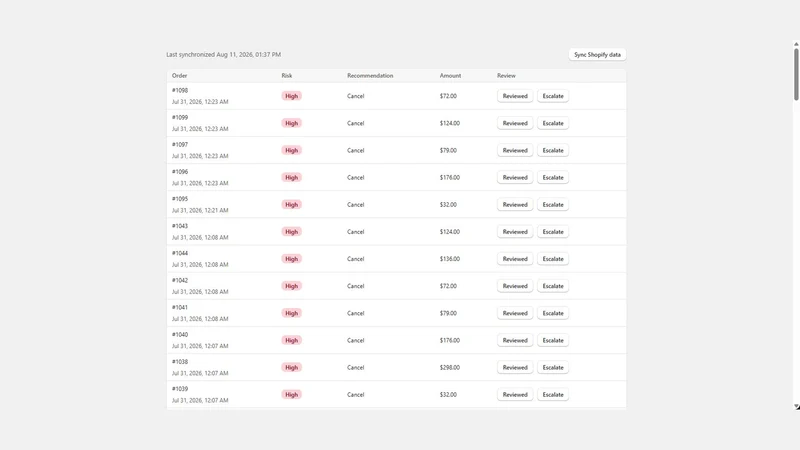The image size is (800, 450).
Task: Select order number #1044
Action: click(x=180, y=253)
